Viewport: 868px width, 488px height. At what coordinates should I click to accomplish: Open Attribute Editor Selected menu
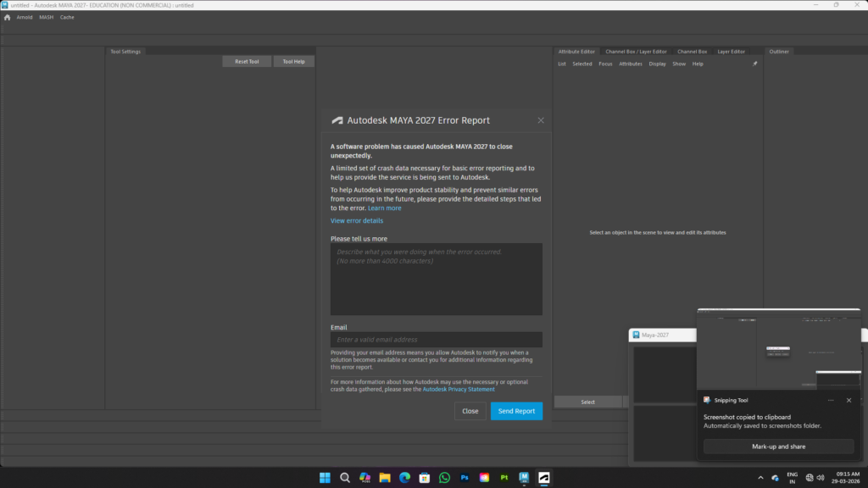pyautogui.click(x=581, y=64)
